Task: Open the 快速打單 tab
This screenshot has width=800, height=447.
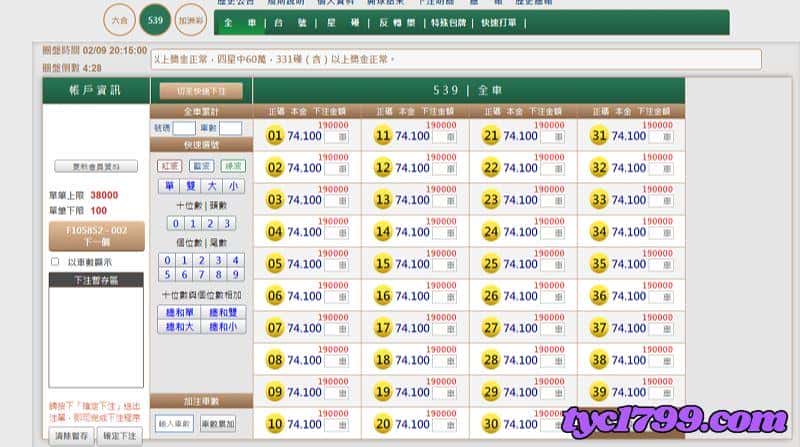Action: [498, 23]
